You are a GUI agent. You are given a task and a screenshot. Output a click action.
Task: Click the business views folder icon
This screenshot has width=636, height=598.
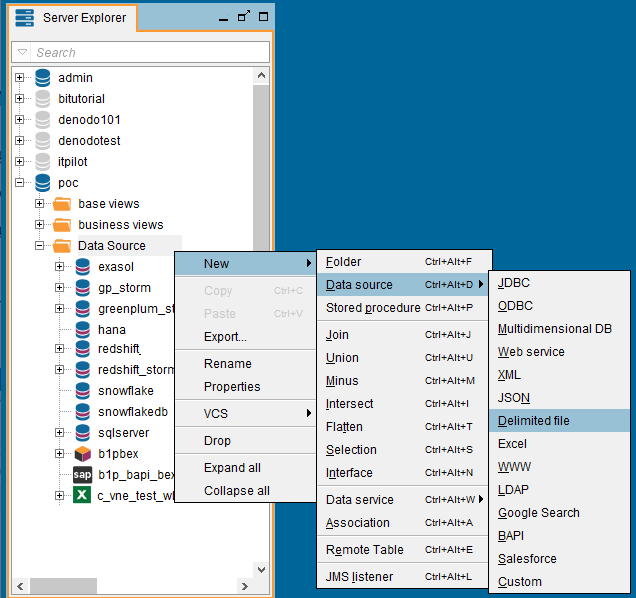click(x=62, y=225)
